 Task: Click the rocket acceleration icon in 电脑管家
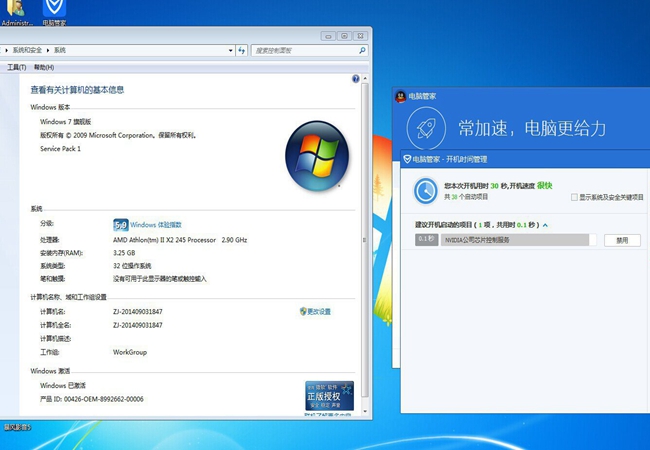(x=426, y=128)
